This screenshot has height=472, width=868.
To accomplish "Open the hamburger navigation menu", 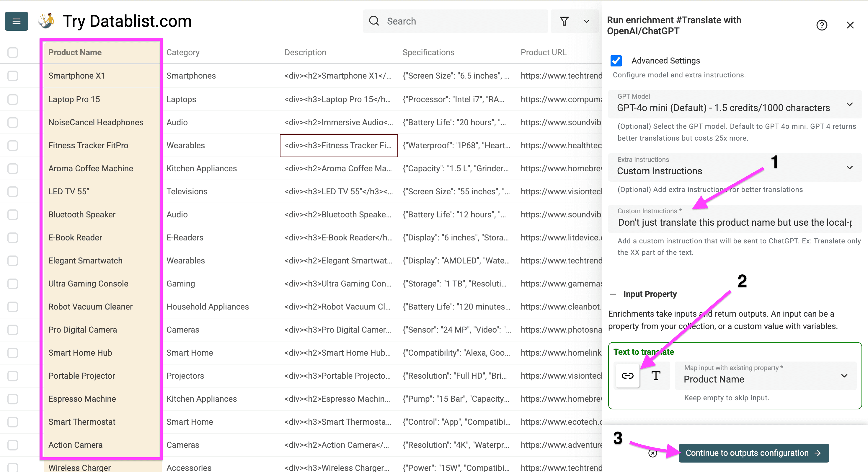I will coord(16,21).
